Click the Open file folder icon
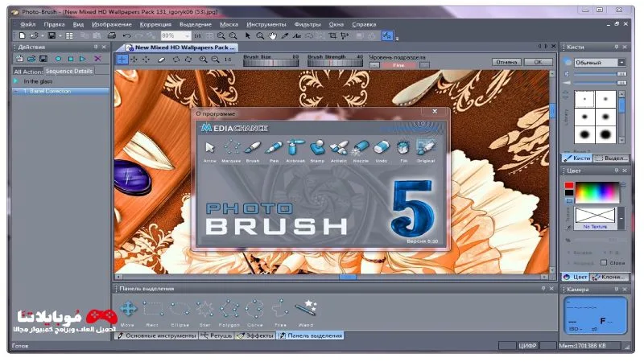This screenshot has width=644, height=362. (34, 35)
